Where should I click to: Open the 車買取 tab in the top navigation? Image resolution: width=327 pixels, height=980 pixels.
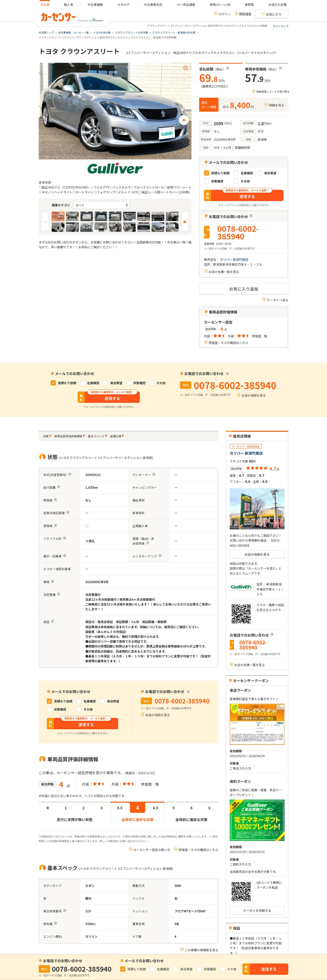click(249, 5)
